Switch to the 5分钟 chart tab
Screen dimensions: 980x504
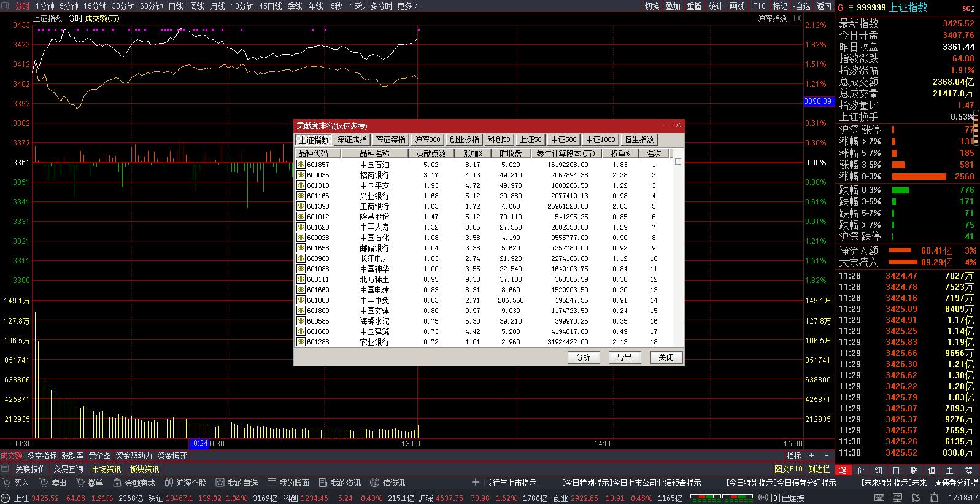pos(69,6)
